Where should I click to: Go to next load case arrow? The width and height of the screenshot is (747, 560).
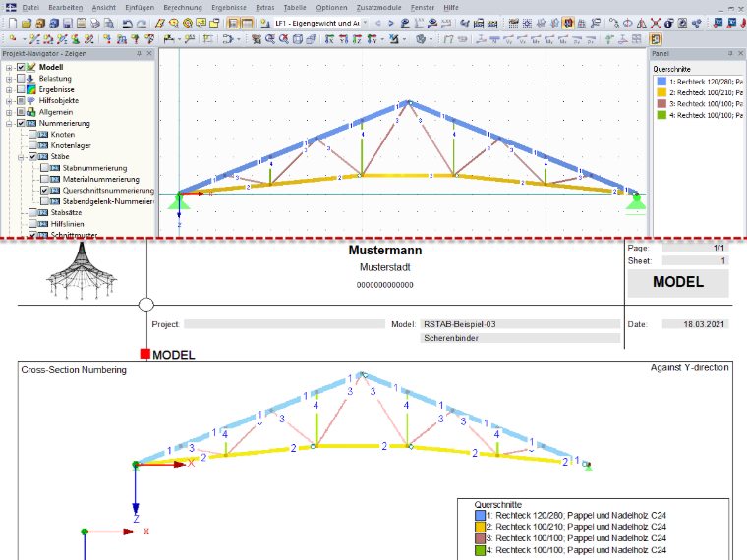tap(390, 23)
